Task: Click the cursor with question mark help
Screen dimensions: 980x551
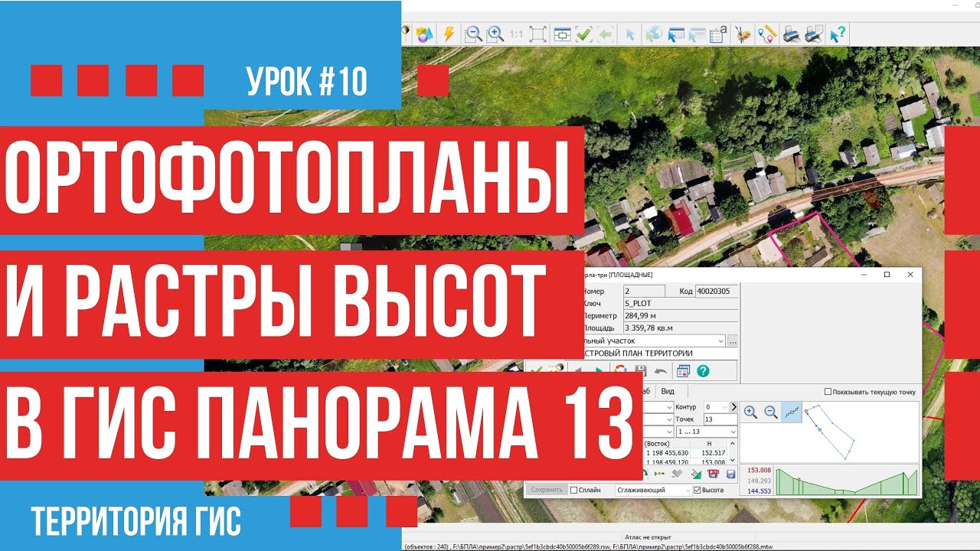Action: click(x=838, y=34)
